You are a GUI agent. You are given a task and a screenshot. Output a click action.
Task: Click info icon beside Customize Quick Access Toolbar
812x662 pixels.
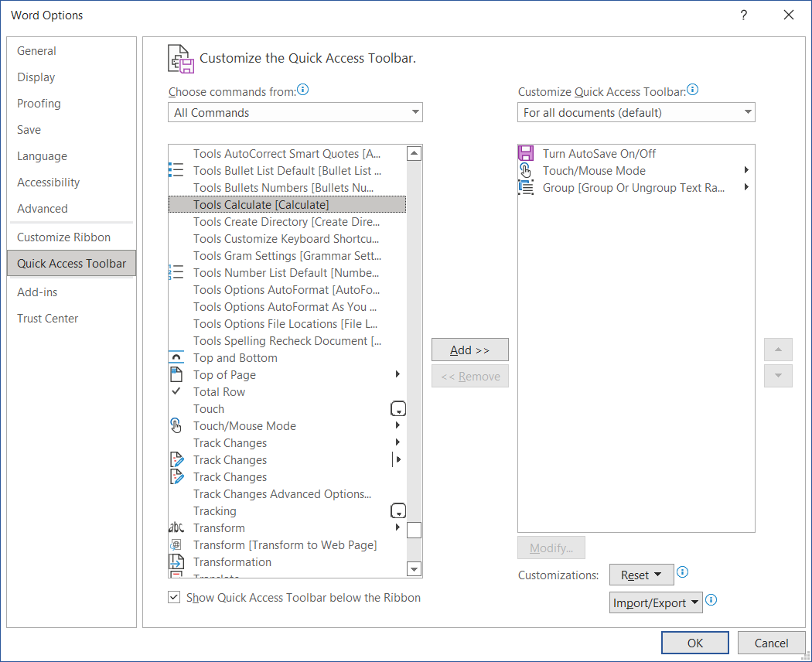(692, 90)
